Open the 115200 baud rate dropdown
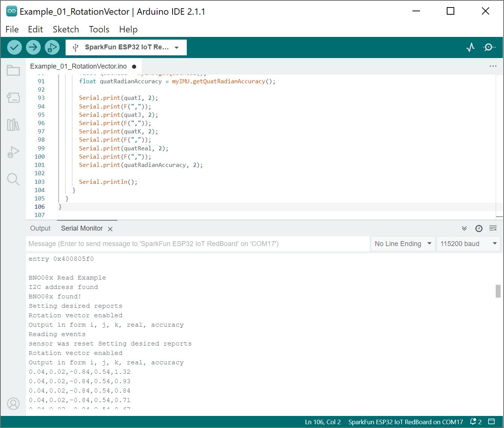 click(468, 244)
